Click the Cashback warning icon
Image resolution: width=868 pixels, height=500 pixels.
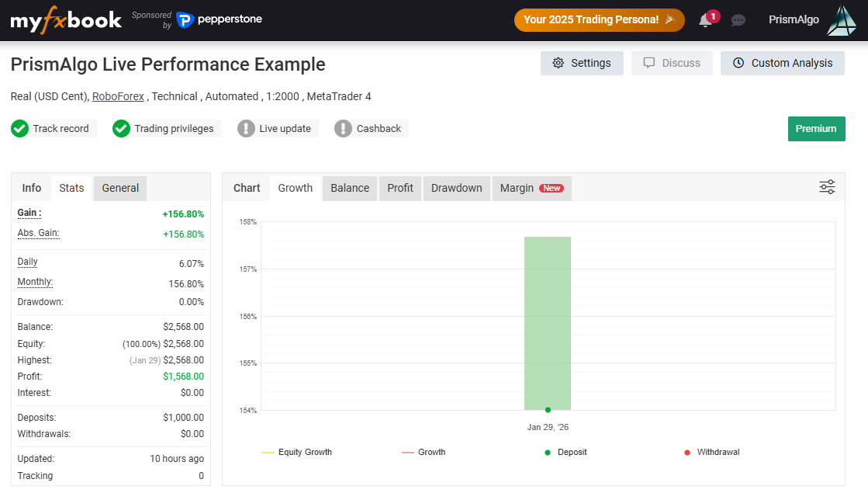point(343,129)
